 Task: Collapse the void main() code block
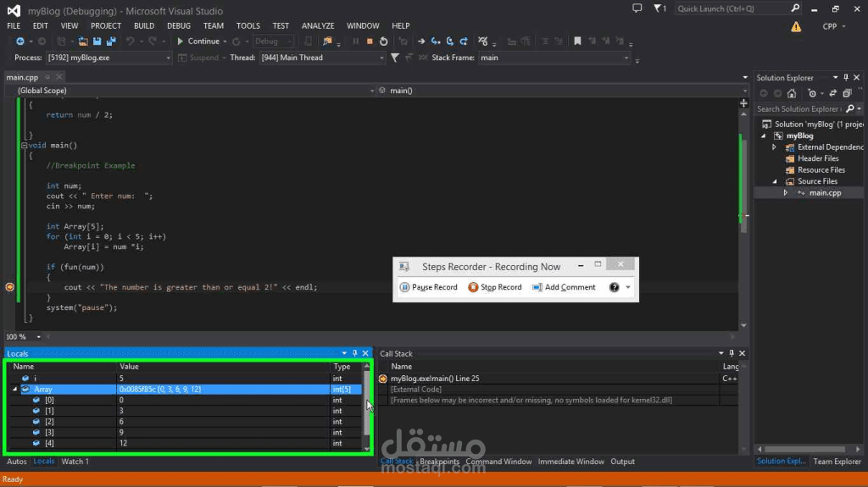click(x=25, y=146)
